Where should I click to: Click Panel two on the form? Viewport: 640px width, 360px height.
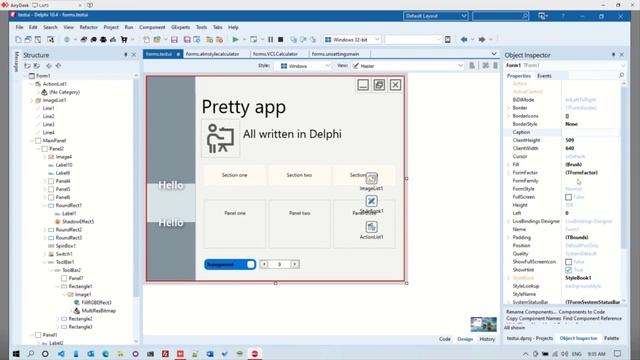[300, 224]
